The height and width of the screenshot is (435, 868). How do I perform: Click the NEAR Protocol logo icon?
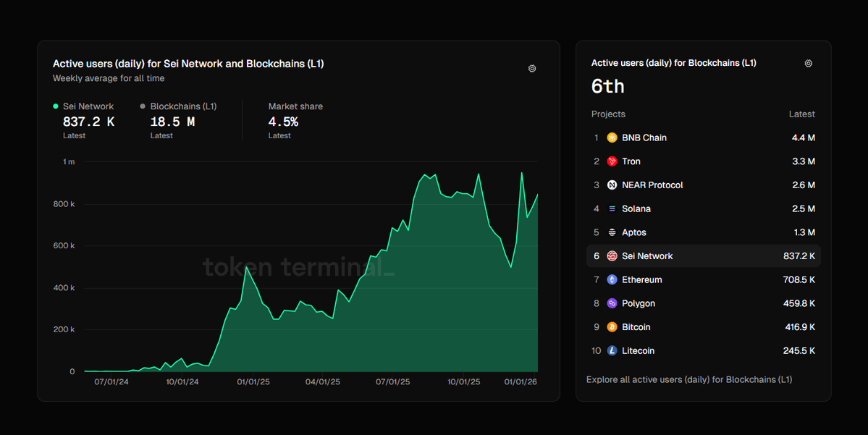(612, 185)
